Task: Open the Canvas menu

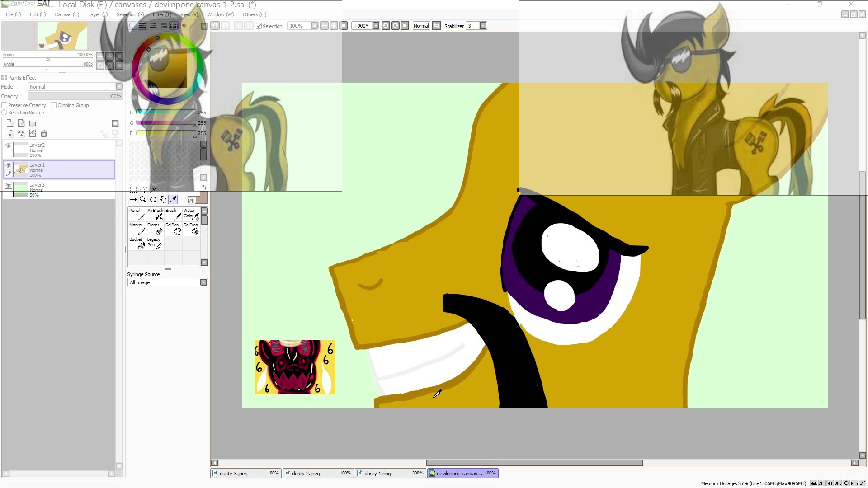Action: (67, 14)
